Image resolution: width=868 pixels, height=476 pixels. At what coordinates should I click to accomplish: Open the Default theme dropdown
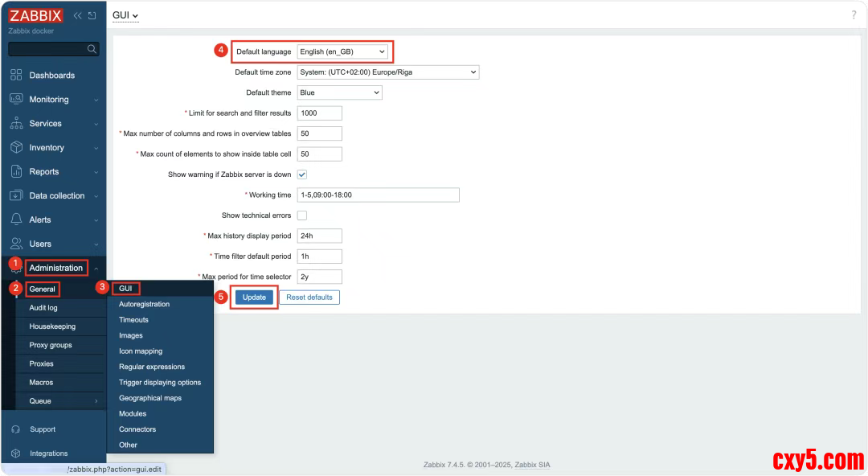tap(339, 92)
